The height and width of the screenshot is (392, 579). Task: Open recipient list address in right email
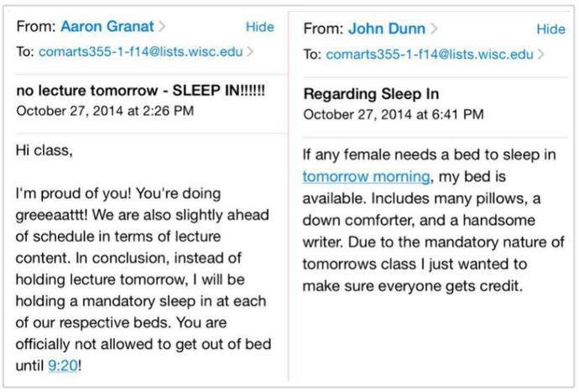click(430, 55)
